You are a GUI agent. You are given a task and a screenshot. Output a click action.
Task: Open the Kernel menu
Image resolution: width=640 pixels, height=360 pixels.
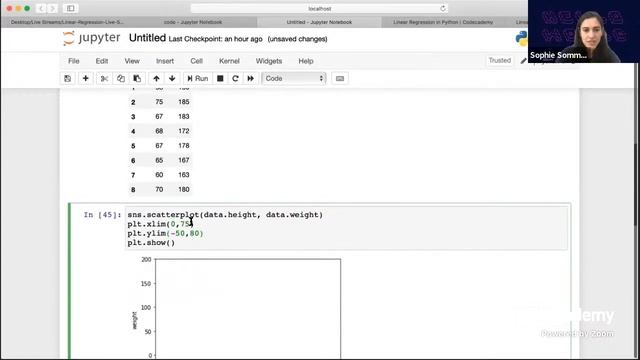click(229, 61)
